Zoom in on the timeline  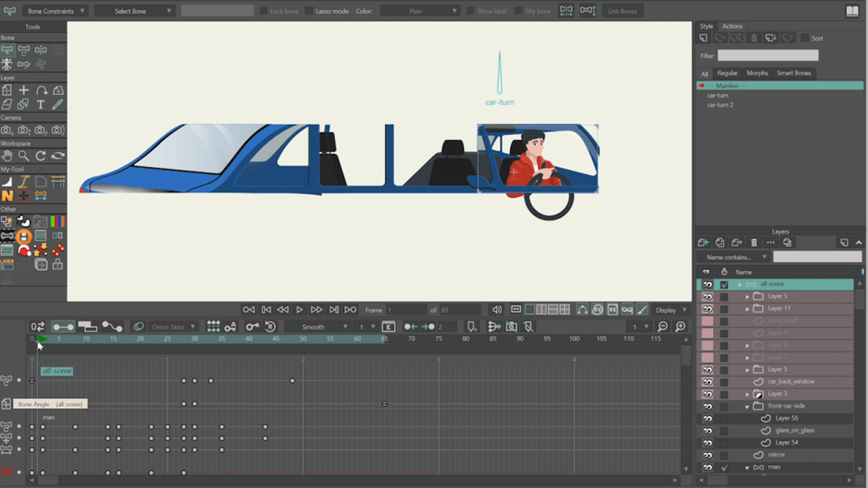tap(680, 327)
